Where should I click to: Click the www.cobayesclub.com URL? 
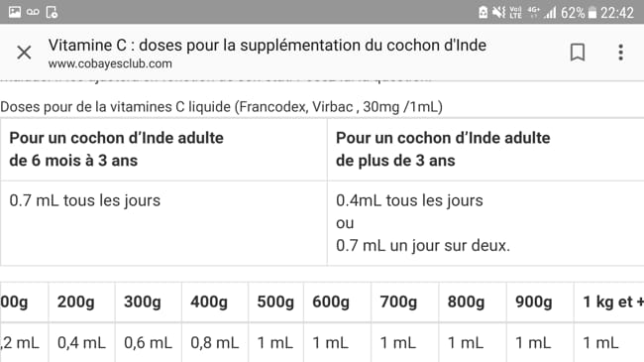(x=110, y=63)
